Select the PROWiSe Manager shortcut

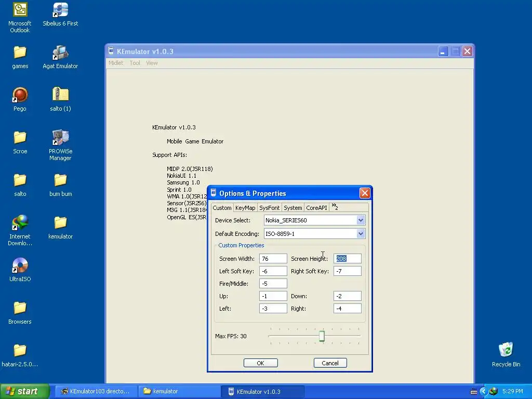pyautogui.click(x=60, y=138)
